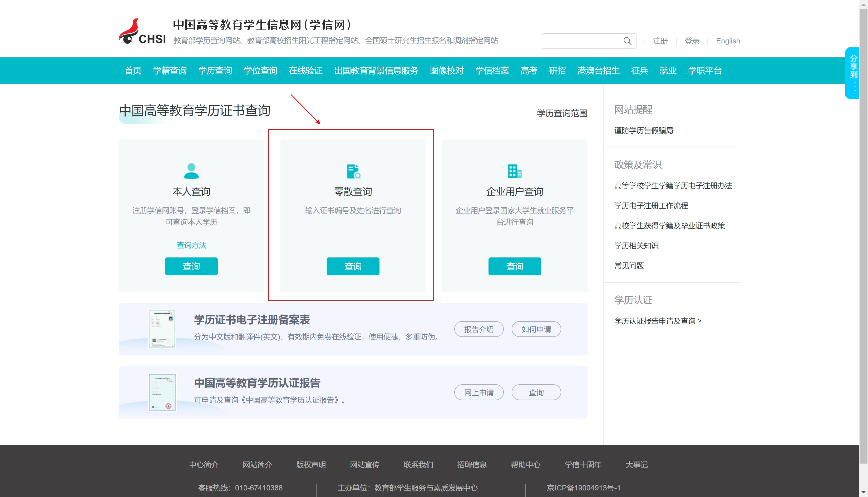Click the person icon above 本人查询

coord(191,171)
